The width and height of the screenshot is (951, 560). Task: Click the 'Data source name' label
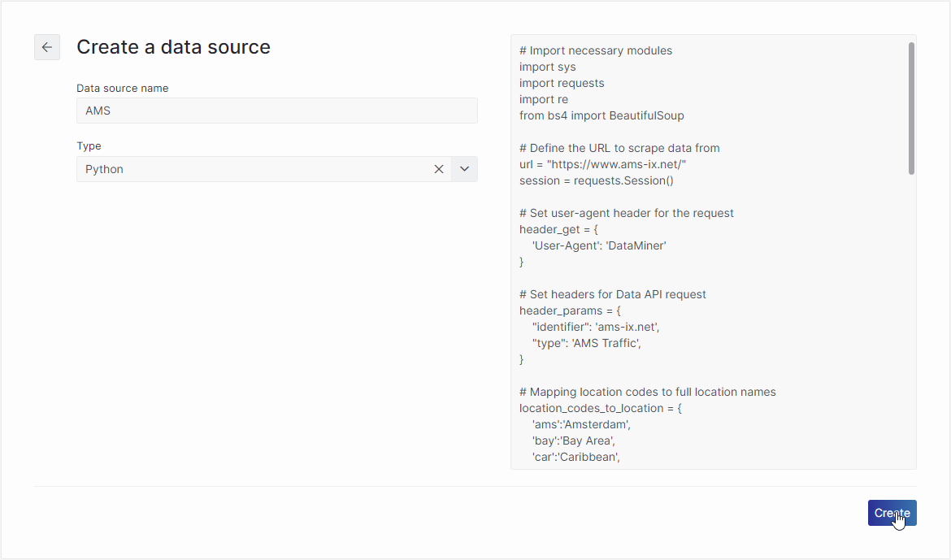(123, 88)
